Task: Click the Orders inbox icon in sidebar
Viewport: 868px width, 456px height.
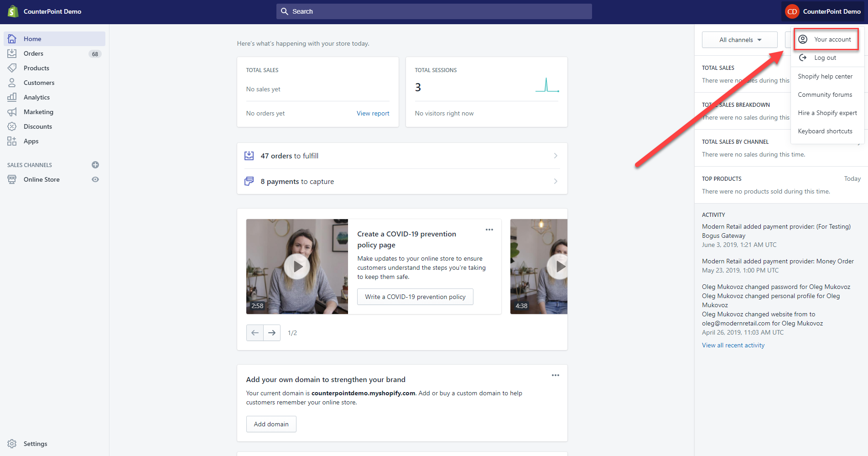Action: point(12,53)
